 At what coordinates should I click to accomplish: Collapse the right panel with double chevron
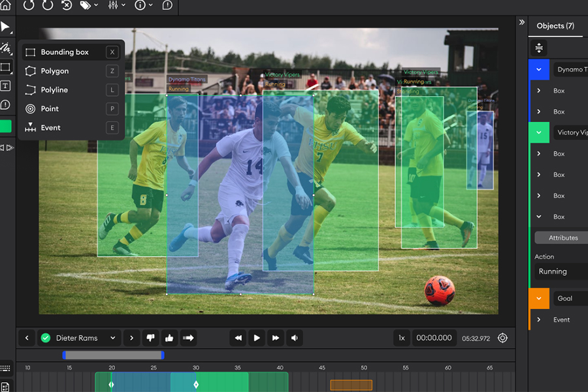tap(521, 22)
